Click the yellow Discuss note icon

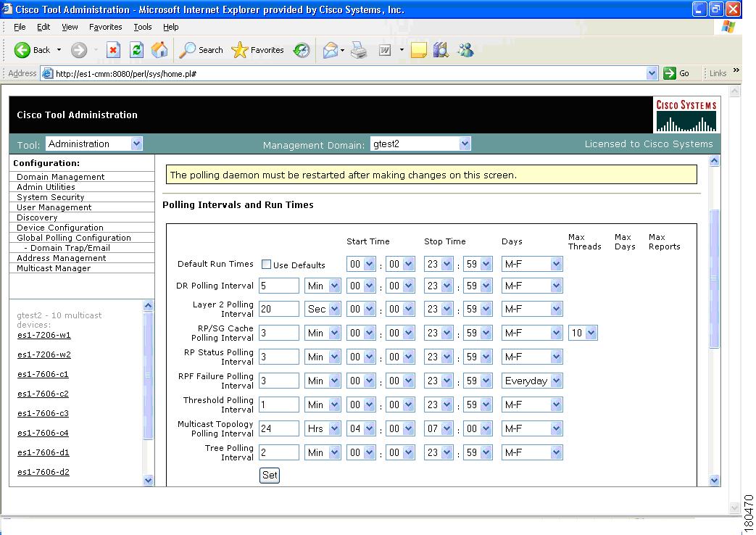pyautogui.click(x=418, y=50)
